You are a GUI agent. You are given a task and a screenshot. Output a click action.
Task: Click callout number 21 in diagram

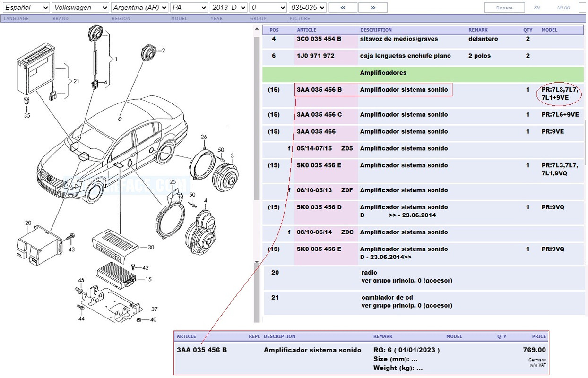click(x=76, y=81)
